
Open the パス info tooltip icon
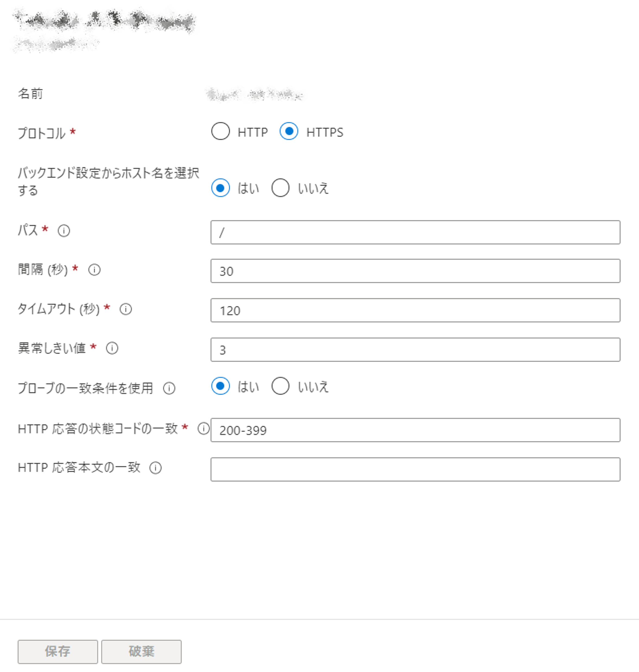pyautogui.click(x=64, y=231)
